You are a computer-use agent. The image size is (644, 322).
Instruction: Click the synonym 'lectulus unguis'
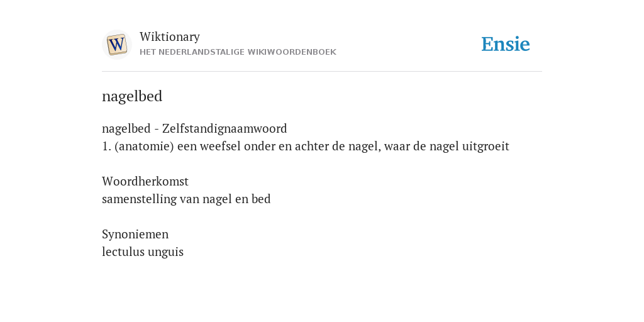[143, 252]
